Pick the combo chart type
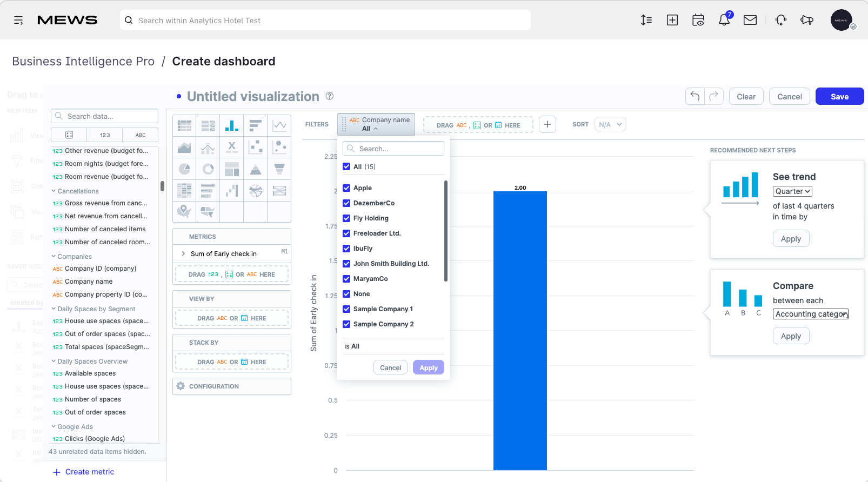 click(208, 147)
